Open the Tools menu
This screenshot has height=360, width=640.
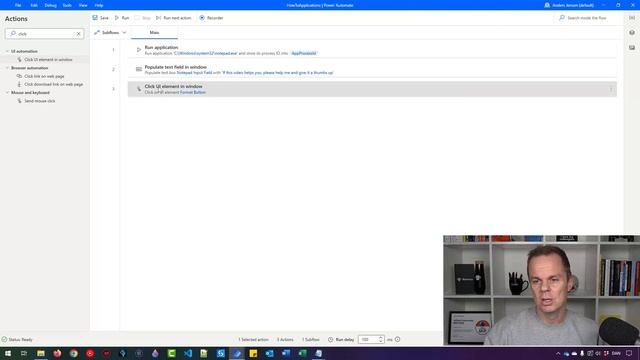(x=67, y=5)
